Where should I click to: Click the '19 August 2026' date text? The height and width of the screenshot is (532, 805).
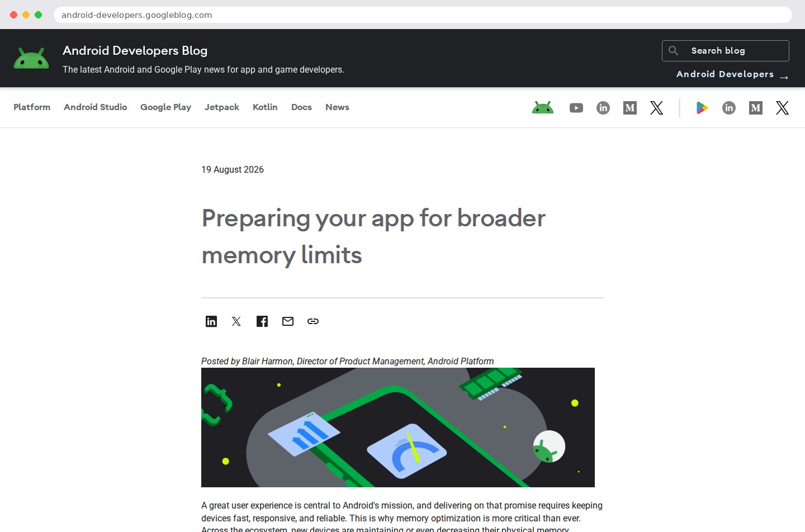(x=233, y=170)
